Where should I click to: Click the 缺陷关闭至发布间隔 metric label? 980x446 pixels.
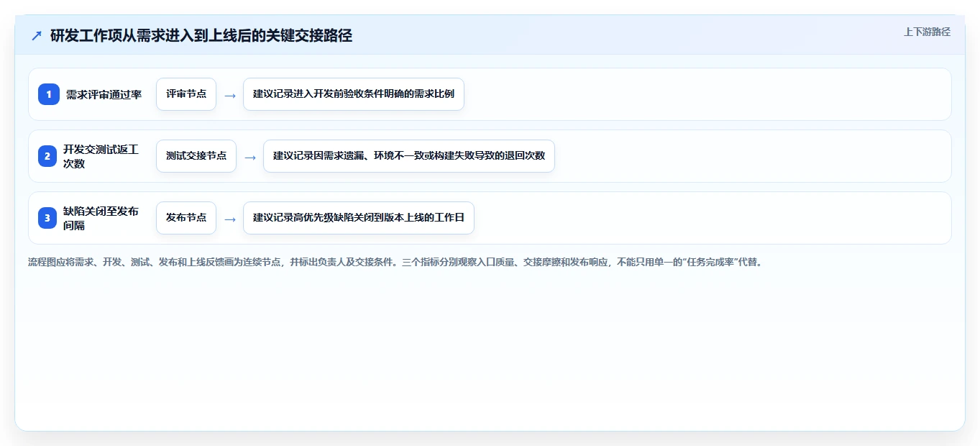pyautogui.click(x=101, y=218)
